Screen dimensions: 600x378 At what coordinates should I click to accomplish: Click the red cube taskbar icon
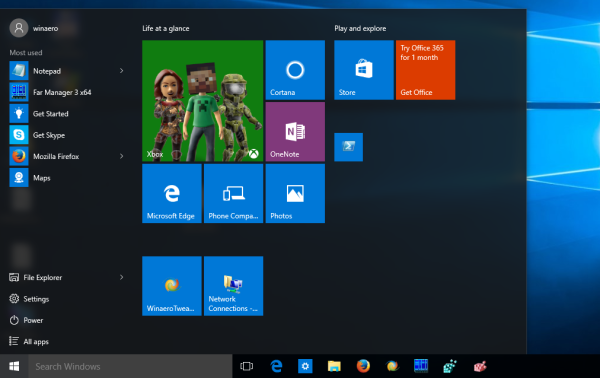(x=480, y=366)
